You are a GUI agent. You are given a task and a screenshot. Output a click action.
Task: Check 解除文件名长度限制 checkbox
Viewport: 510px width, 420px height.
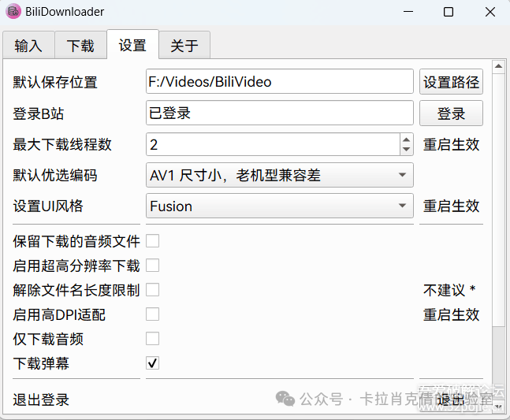[153, 290]
